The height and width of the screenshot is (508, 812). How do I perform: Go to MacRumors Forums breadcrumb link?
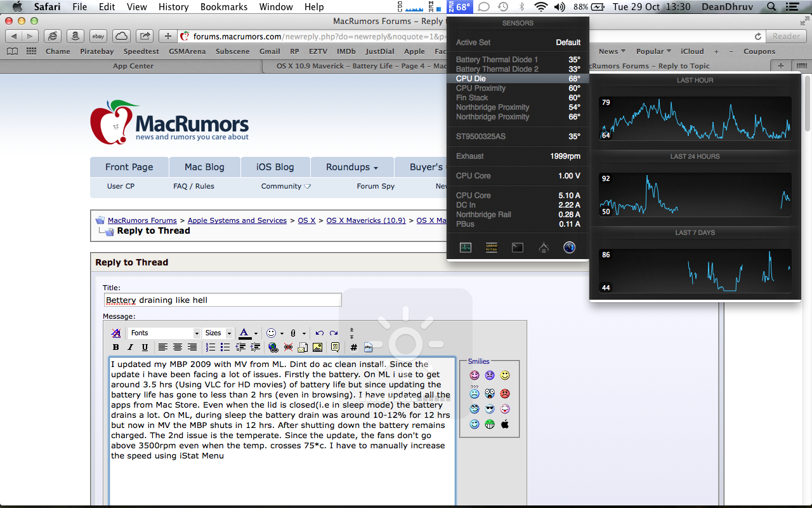point(142,220)
